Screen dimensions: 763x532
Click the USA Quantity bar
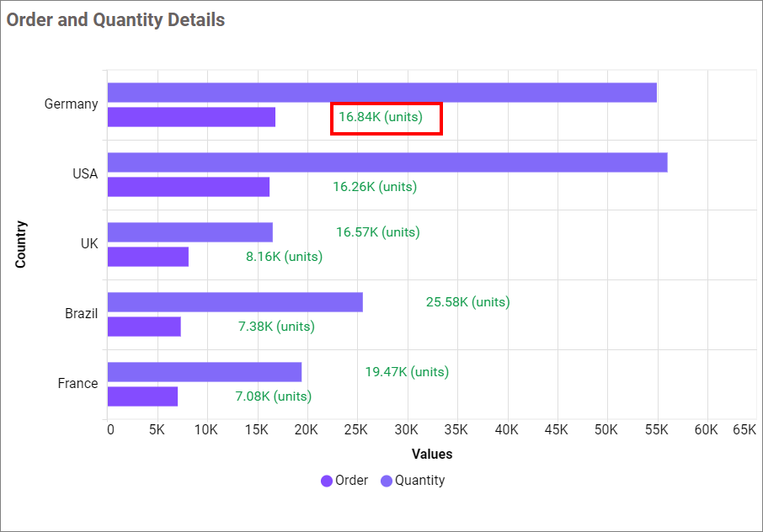click(387, 162)
